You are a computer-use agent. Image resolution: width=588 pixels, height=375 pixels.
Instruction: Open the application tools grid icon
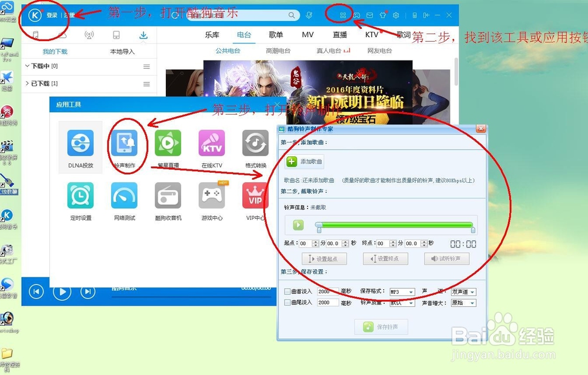pos(343,15)
